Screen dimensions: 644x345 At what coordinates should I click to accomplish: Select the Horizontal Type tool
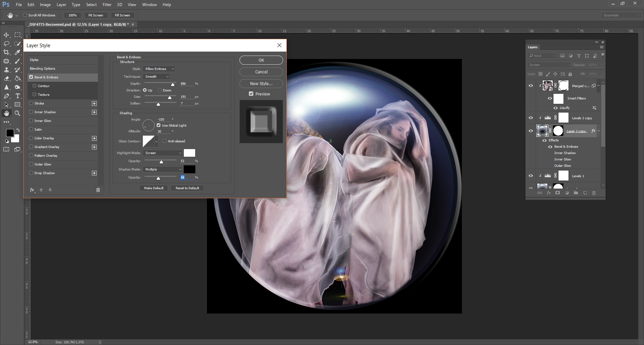[x=17, y=96]
